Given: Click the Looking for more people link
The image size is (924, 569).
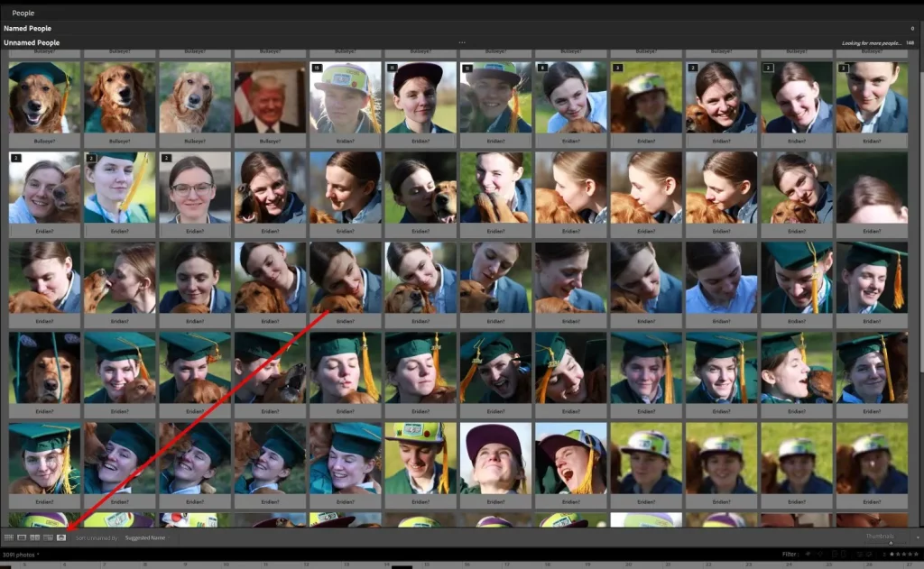Looking at the screenshot, I should click(x=871, y=41).
